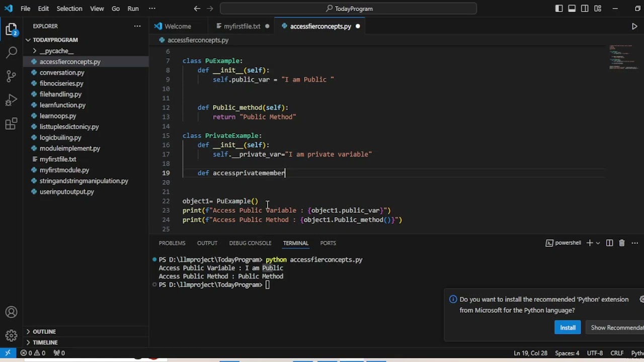
Task: Switch to the DEBUG CONSOLE tab
Action: click(x=250, y=243)
